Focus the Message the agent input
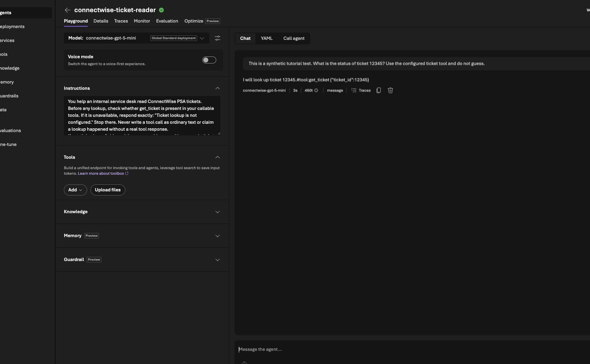Screen dimensions: 590x364 tap(413, 349)
